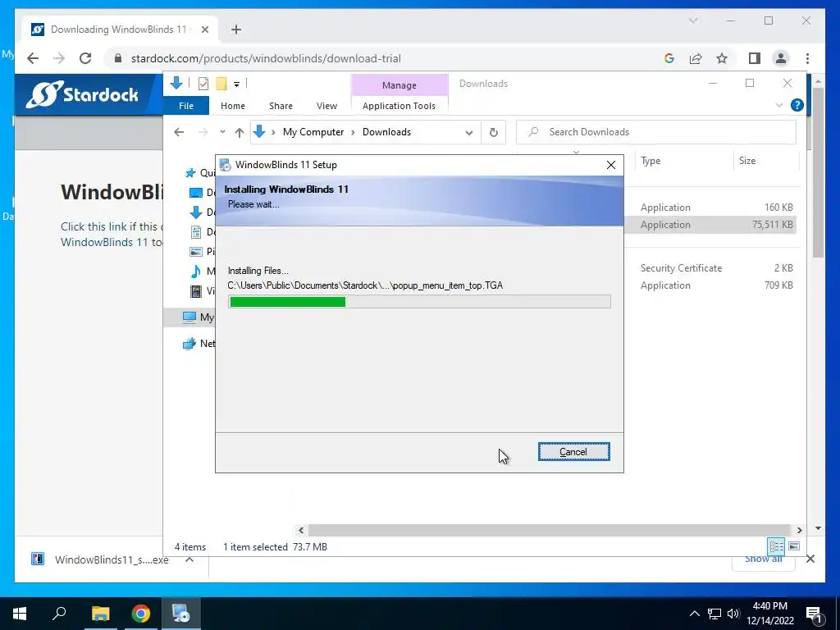The image size is (840, 630).
Task: Open recent locations dropdown in Explorer
Action: (x=222, y=132)
